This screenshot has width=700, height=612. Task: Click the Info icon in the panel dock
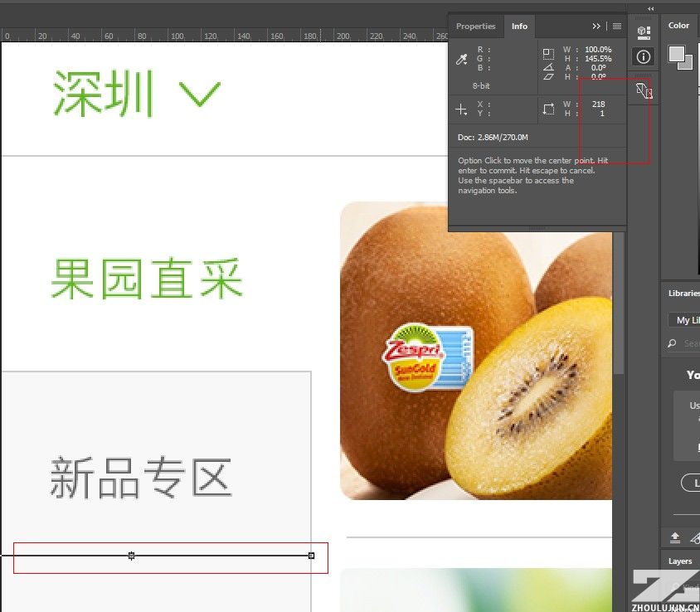[x=644, y=56]
